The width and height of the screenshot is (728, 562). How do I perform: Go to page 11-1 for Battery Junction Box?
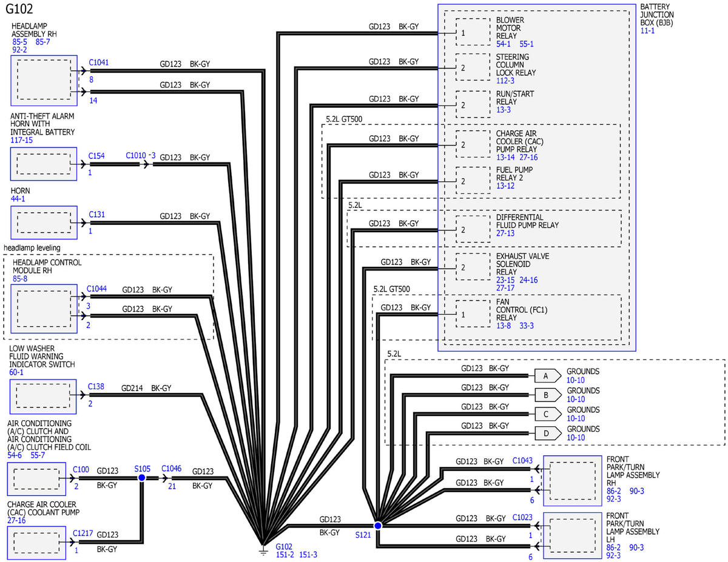click(x=648, y=30)
